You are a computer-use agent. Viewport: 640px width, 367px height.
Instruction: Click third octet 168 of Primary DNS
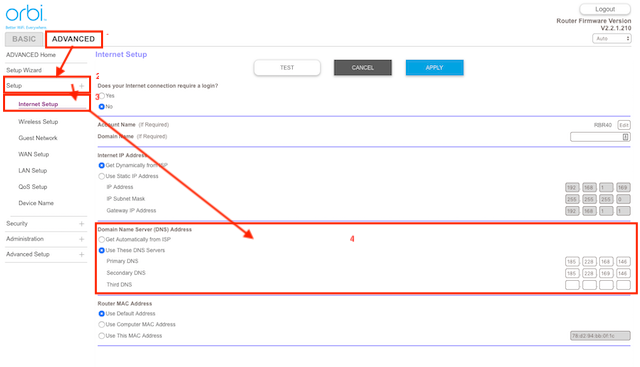[606, 262]
